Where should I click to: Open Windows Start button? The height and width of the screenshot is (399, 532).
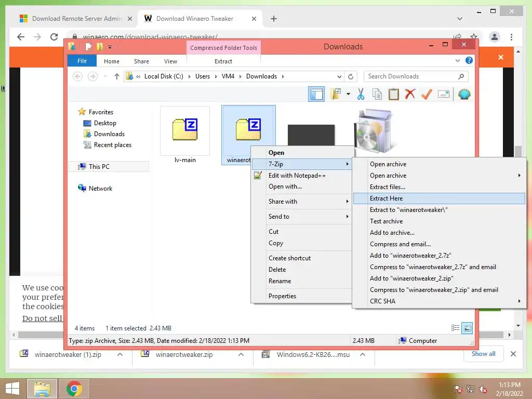12,389
